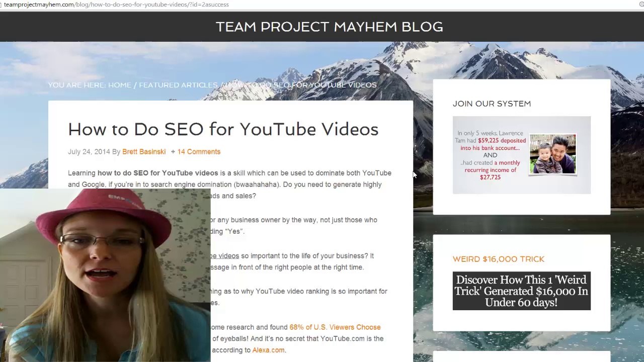Open author Brett Basinski's page

pos(144,151)
